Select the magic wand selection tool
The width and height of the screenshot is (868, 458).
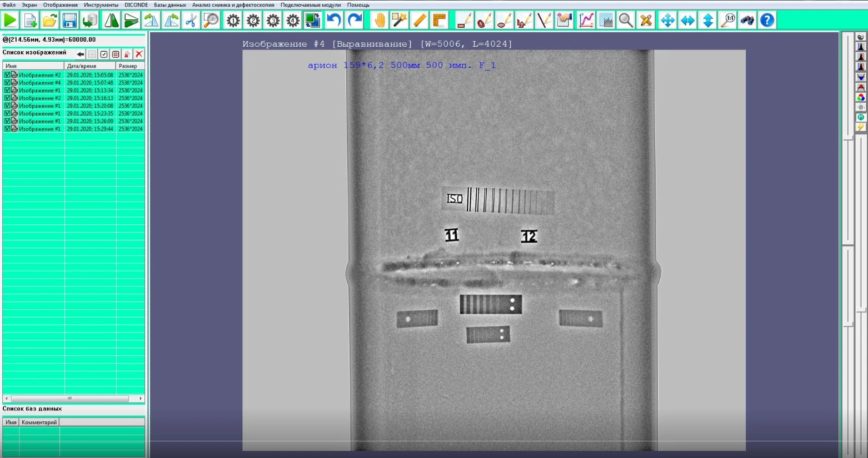[400, 21]
